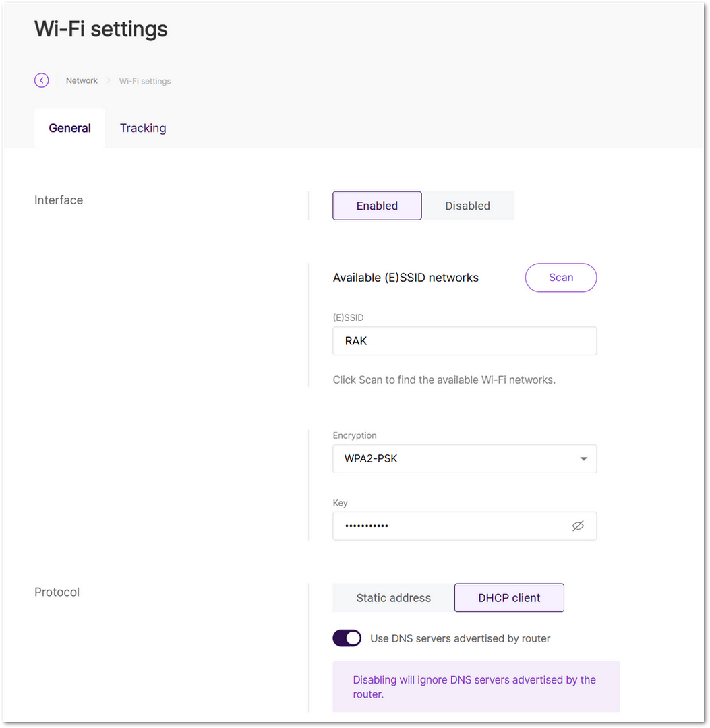Click the Wi-Fi settings page title
Viewport: 710px width, 728px height.
tap(100, 29)
